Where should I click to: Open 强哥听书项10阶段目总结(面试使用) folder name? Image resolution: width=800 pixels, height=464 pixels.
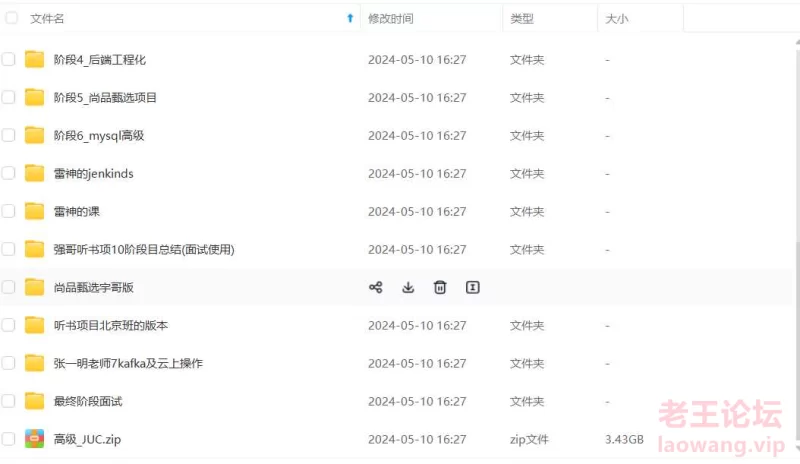(x=144, y=250)
